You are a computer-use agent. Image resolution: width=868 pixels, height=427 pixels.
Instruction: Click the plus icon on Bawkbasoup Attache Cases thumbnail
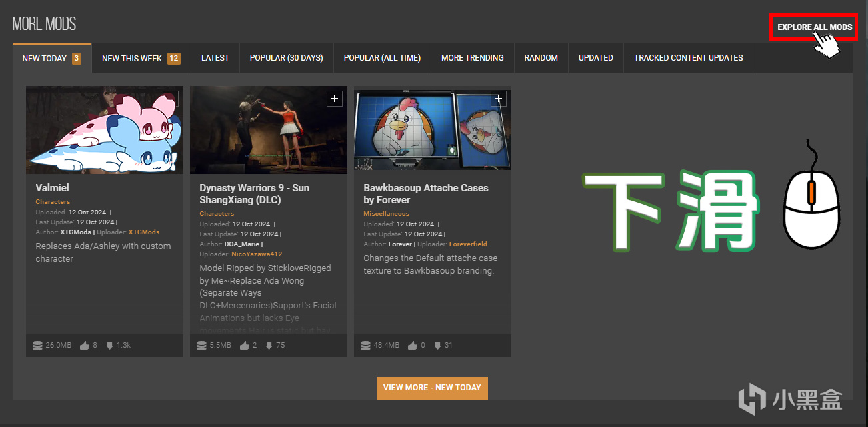click(499, 99)
